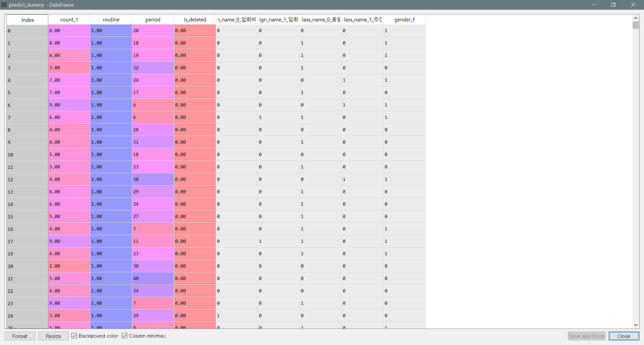Image resolution: width=644 pixels, height=345 pixels.
Task: Click ign_name_1 cell 1 in row 7
Action: coord(279,117)
